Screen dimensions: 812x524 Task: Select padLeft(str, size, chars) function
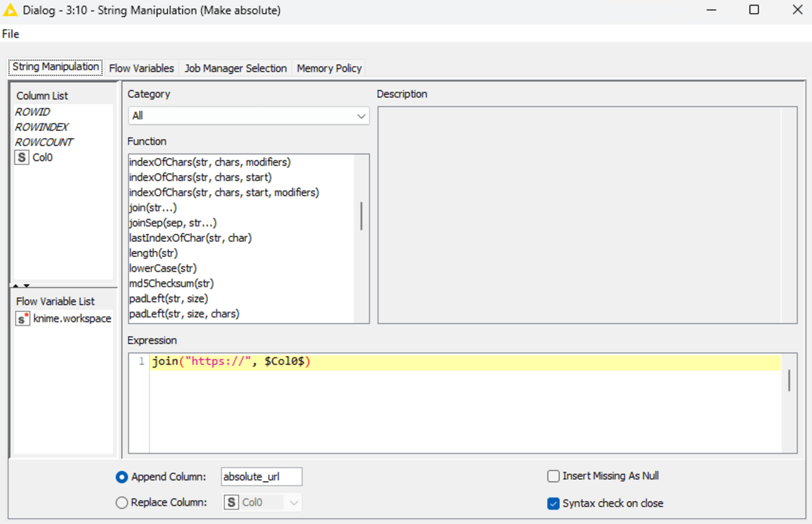coord(184,314)
